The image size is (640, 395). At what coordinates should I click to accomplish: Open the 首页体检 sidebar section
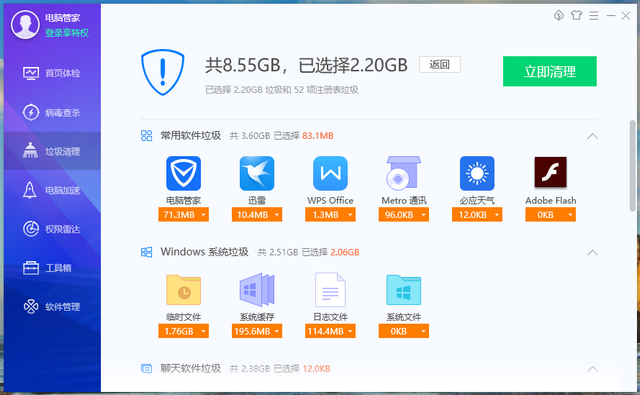pyautogui.click(x=52, y=73)
